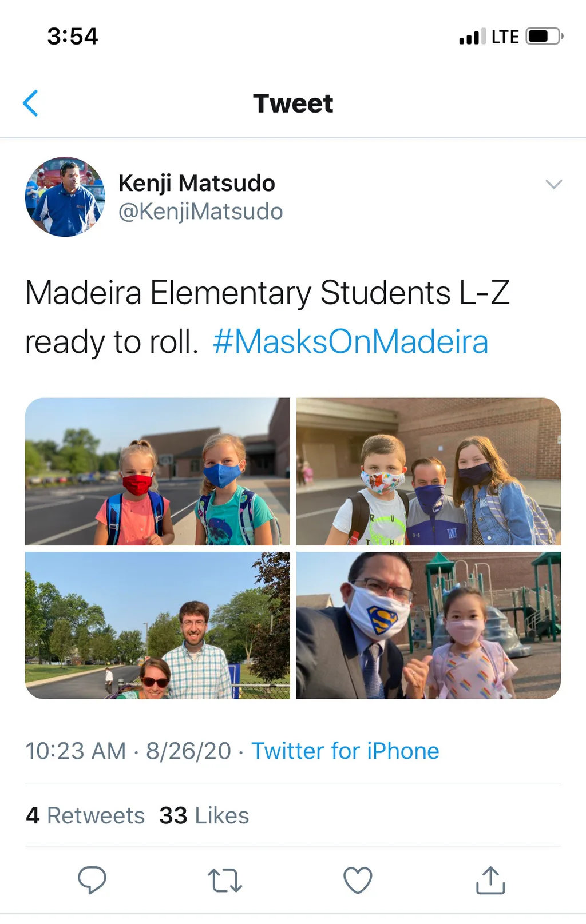Tap the retweet arrows icon
Screen dimensions: 586x924
click(225, 881)
